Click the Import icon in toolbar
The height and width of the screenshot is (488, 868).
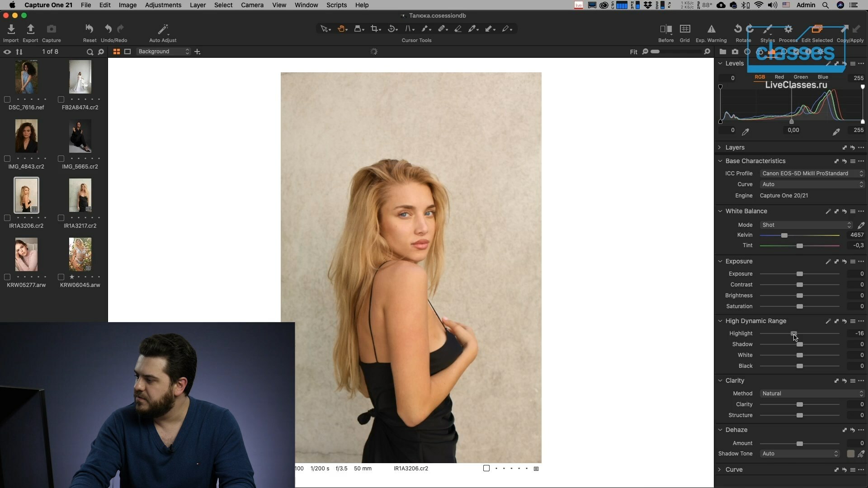[x=11, y=29]
